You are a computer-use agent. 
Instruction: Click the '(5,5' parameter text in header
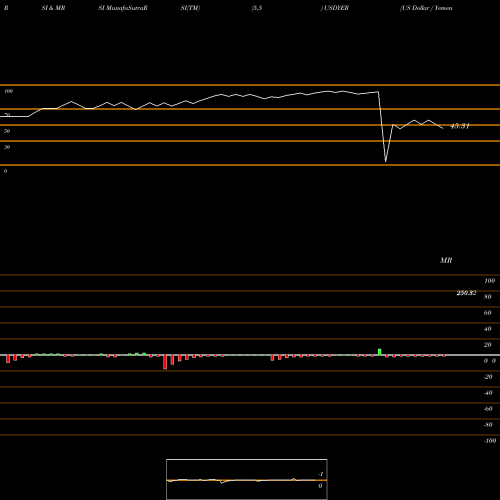point(257,8)
